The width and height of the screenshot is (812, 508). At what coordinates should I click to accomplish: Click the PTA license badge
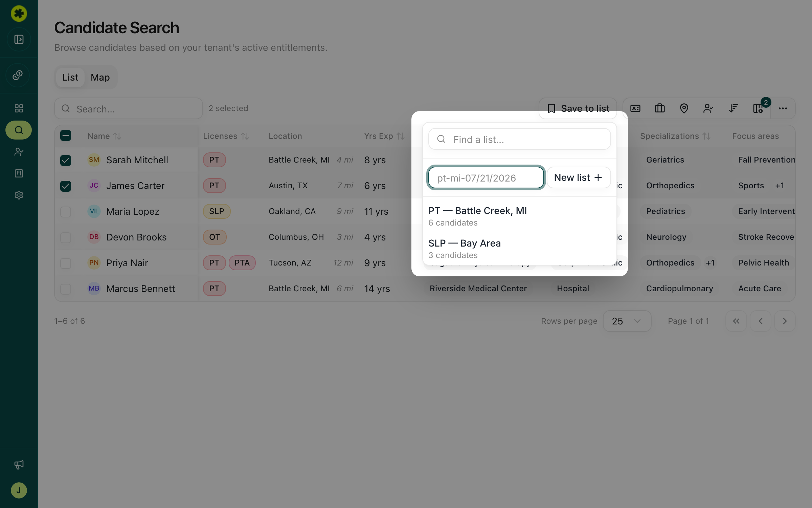tap(242, 263)
